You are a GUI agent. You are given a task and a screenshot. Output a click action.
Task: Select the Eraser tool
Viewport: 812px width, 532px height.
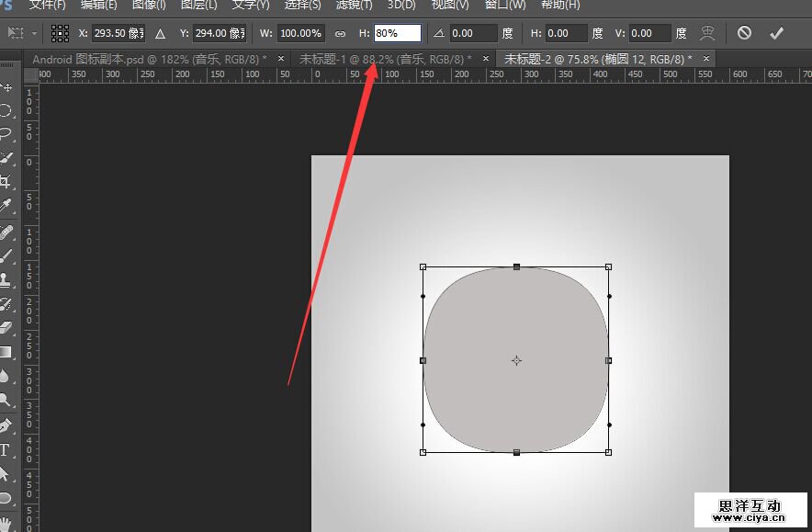click(6, 327)
